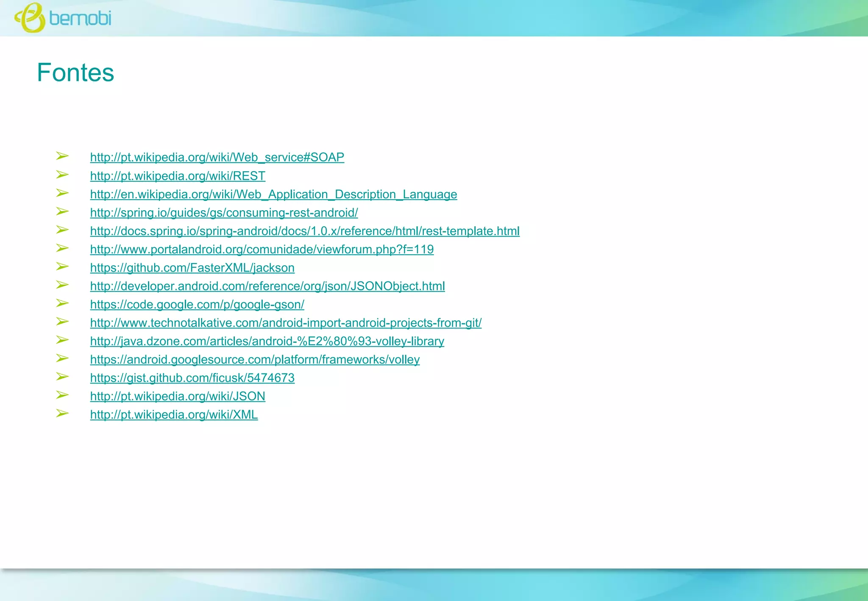Open the docs.spring.io rest-template.html link

click(x=305, y=231)
